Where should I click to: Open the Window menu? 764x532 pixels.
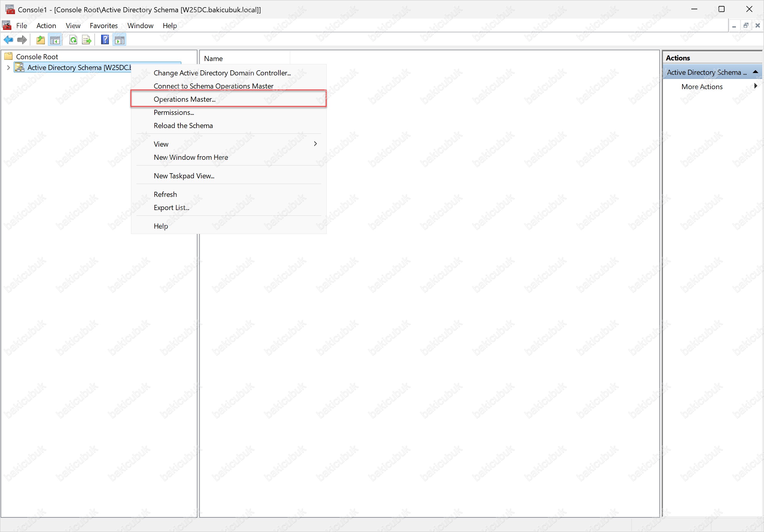pyautogui.click(x=140, y=26)
